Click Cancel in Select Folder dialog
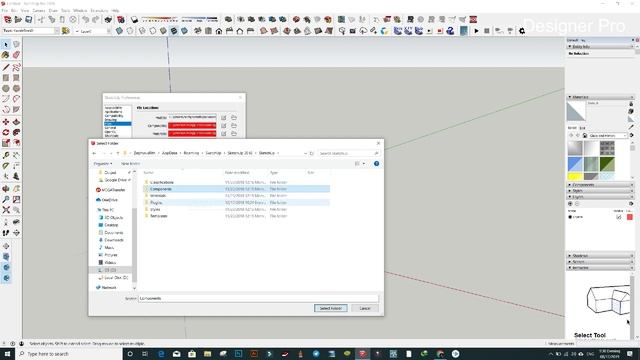640x360 pixels. pos(365,308)
